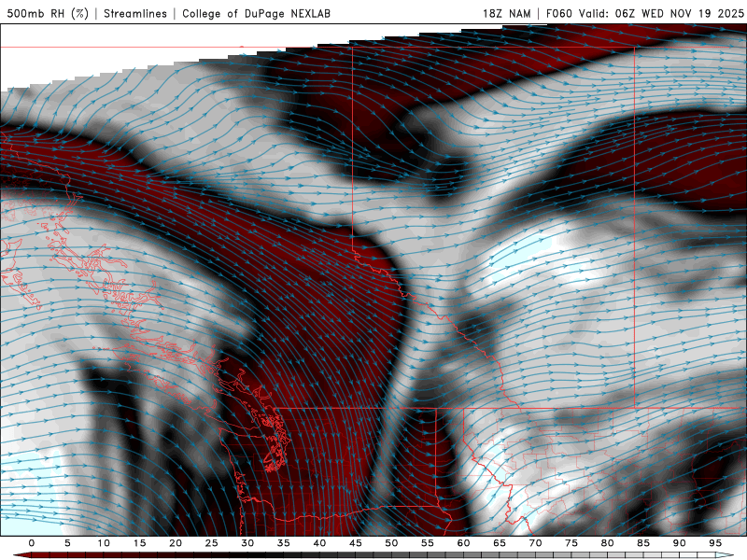Click the 'F060' forecast hour label

click(x=558, y=13)
